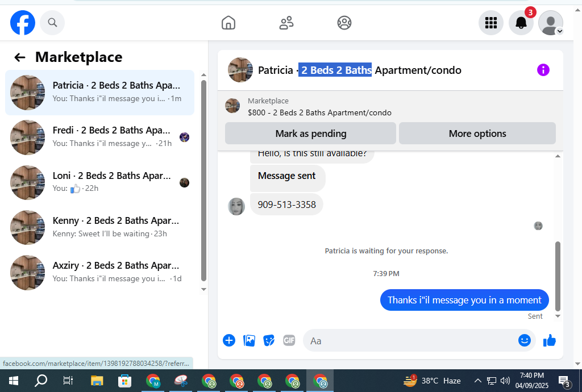
Task: Click the listing photo in the chat header
Action: 240,70
